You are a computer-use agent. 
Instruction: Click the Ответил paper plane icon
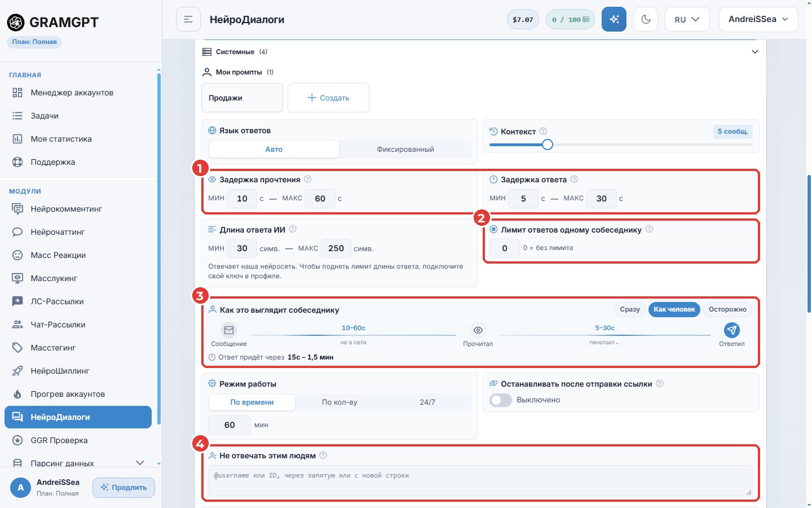click(x=732, y=330)
